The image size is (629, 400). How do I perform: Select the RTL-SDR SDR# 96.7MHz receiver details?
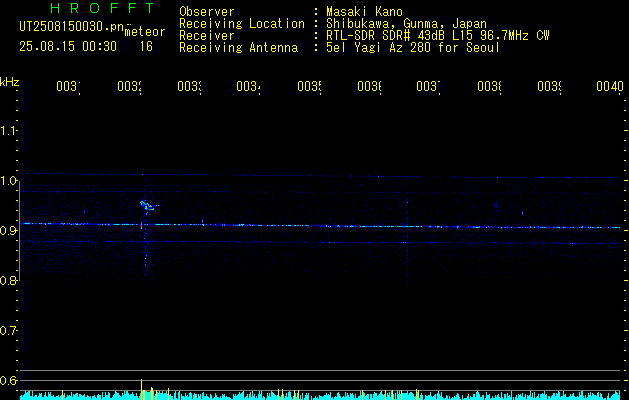click(438, 36)
